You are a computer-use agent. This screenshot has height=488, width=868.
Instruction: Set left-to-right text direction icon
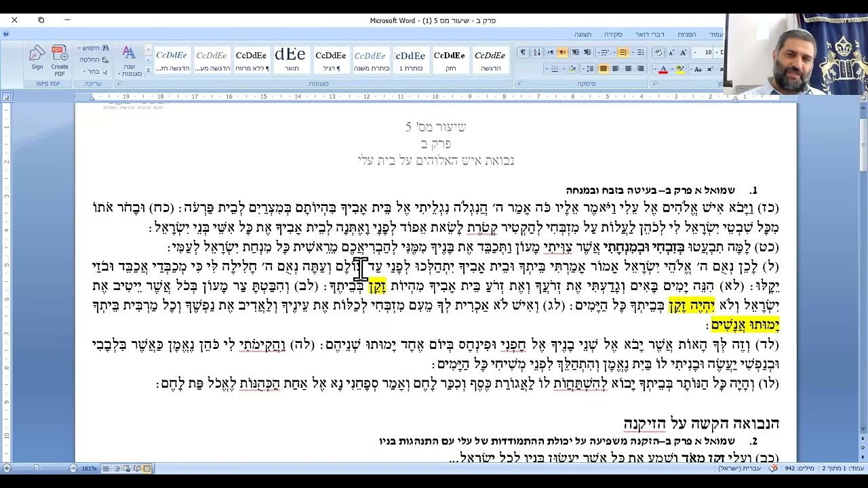point(551,52)
